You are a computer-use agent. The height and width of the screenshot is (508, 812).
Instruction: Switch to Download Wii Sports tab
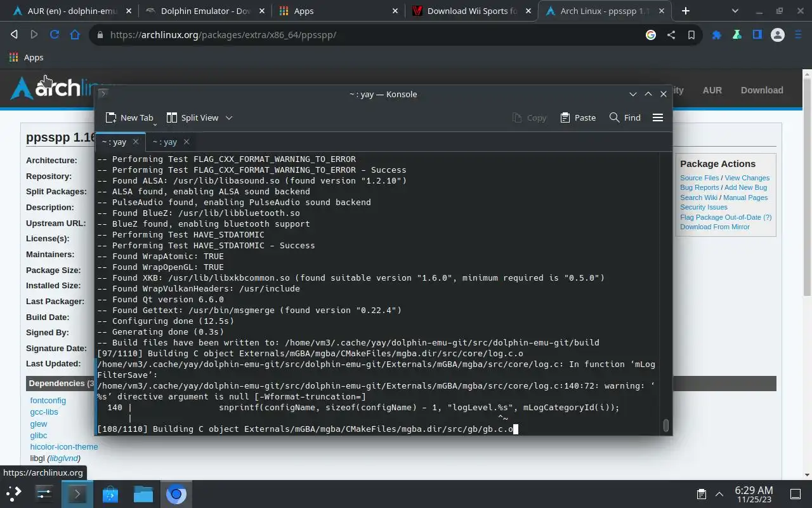coord(472,11)
